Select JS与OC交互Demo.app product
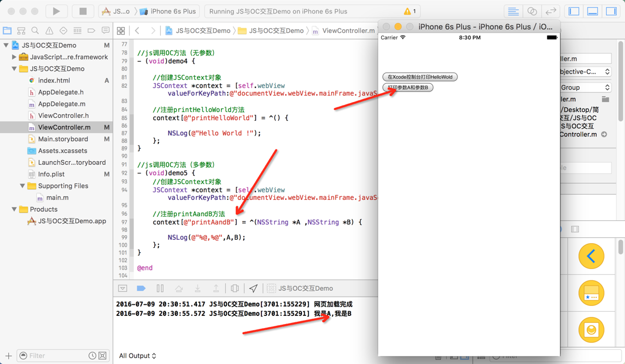Image resolution: width=625 pixels, height=364 pixels. click(72, 221)
